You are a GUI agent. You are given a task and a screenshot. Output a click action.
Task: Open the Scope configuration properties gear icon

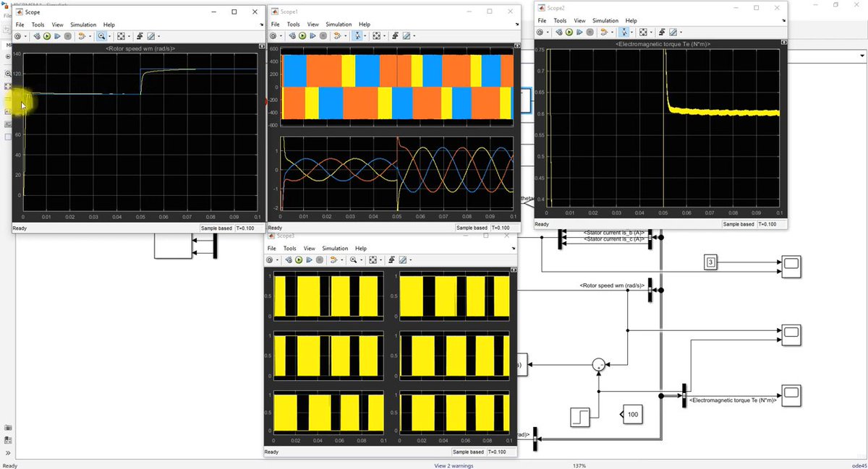coord(16,36)
